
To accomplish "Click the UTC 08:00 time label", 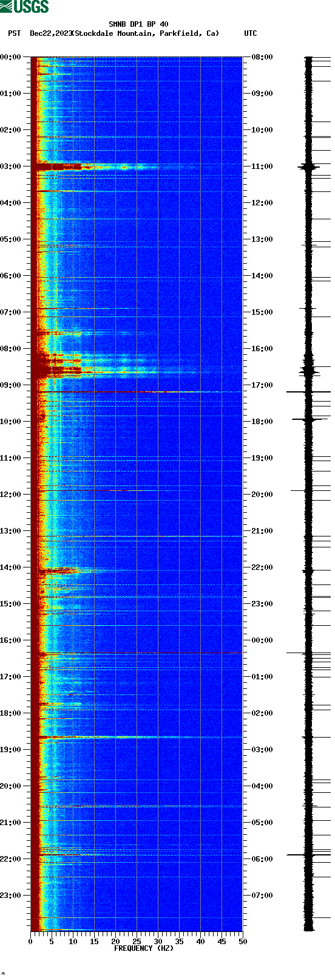I will (x=262, y=57).
